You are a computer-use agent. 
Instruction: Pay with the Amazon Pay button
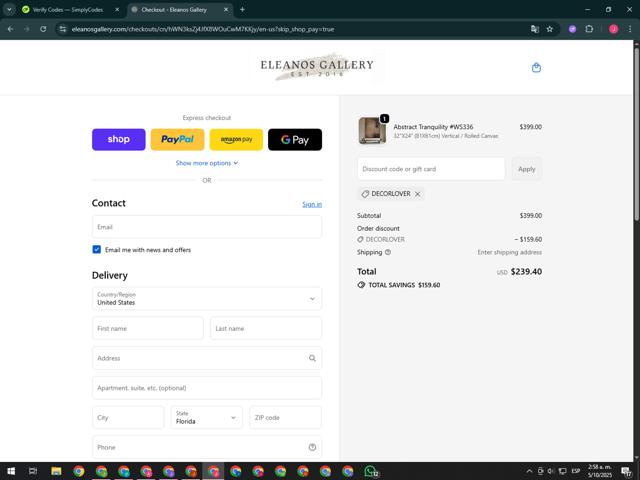pyautogui.click(x=236, y=140)
